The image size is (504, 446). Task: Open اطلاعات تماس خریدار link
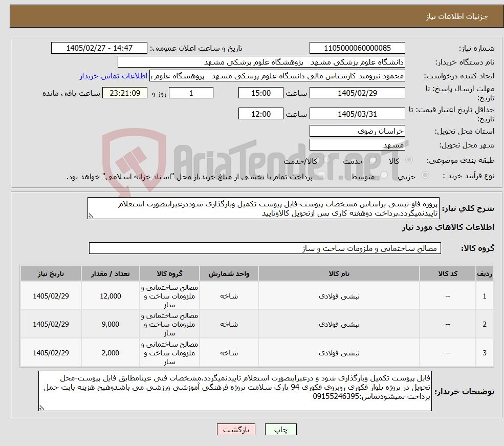click(x=114, y=76)
